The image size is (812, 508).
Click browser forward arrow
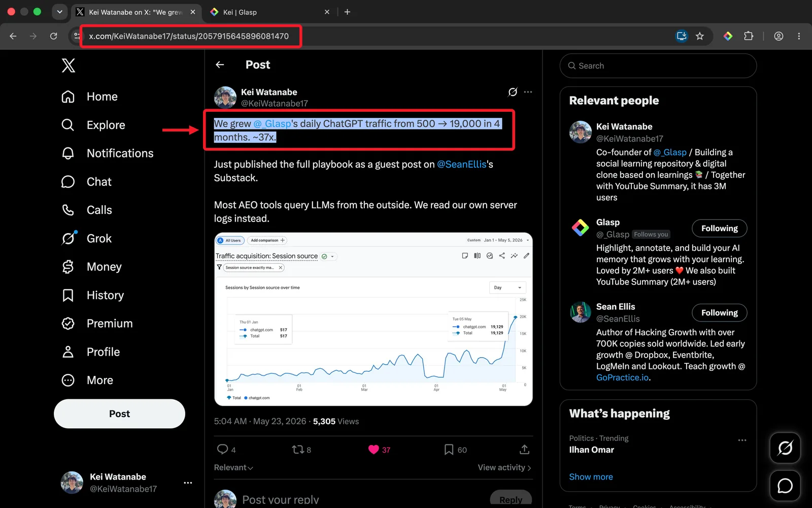pyautogui.click(x=33, y=36)
